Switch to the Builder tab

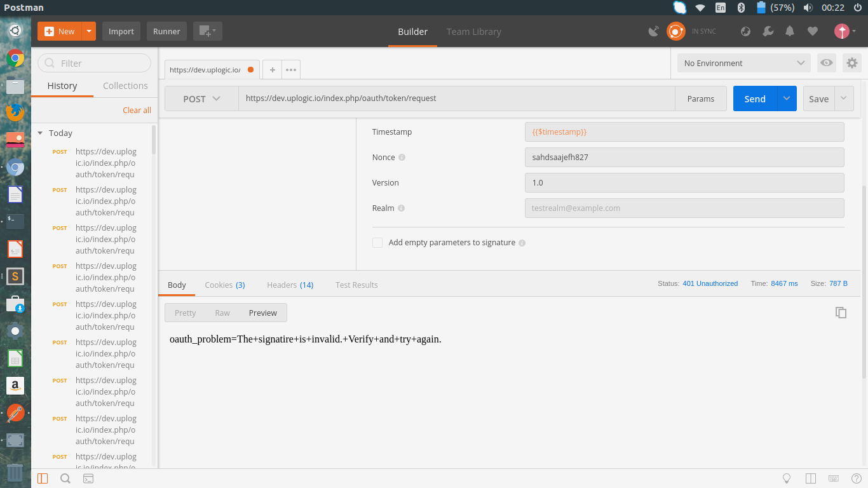413,32
